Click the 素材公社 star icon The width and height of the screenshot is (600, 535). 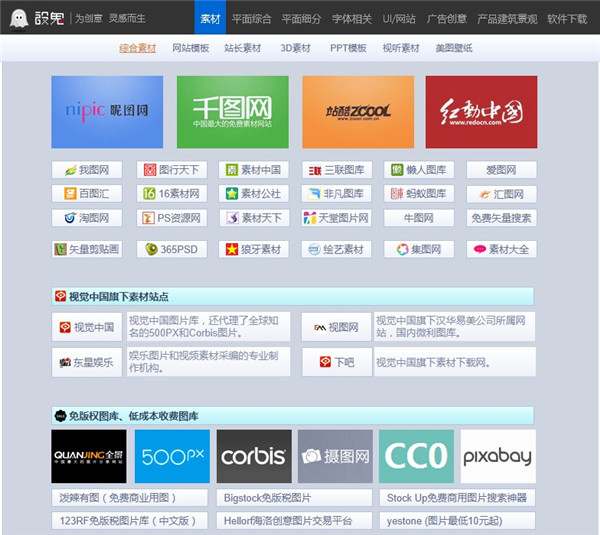click(x=232, y=194)
